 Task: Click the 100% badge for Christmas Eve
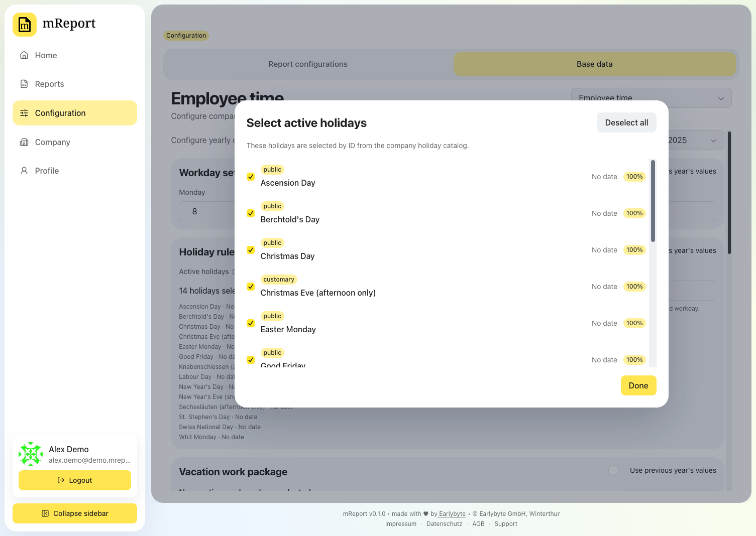pos(634,287)
